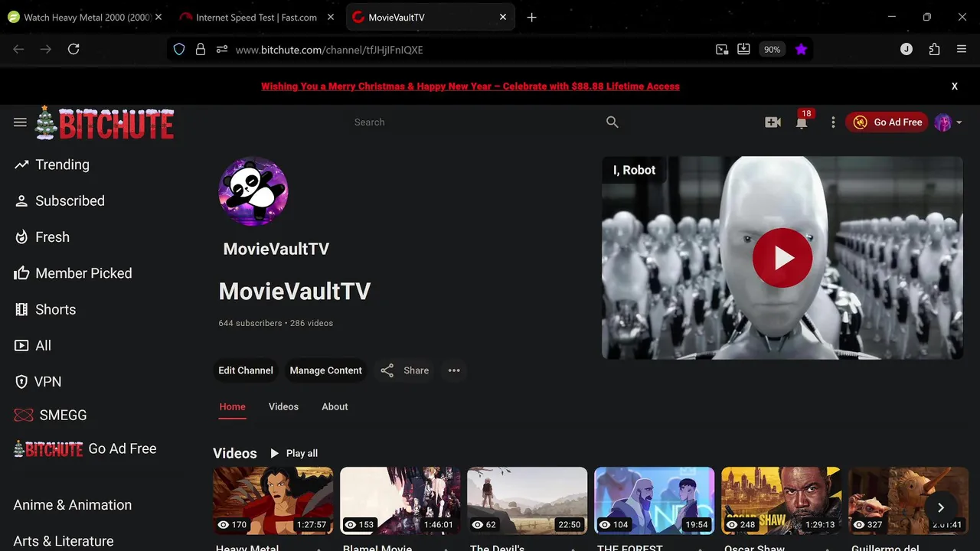This screenshot has height=551, width=980.
Task: Switch to the Home tab
Action: (233, 407)
